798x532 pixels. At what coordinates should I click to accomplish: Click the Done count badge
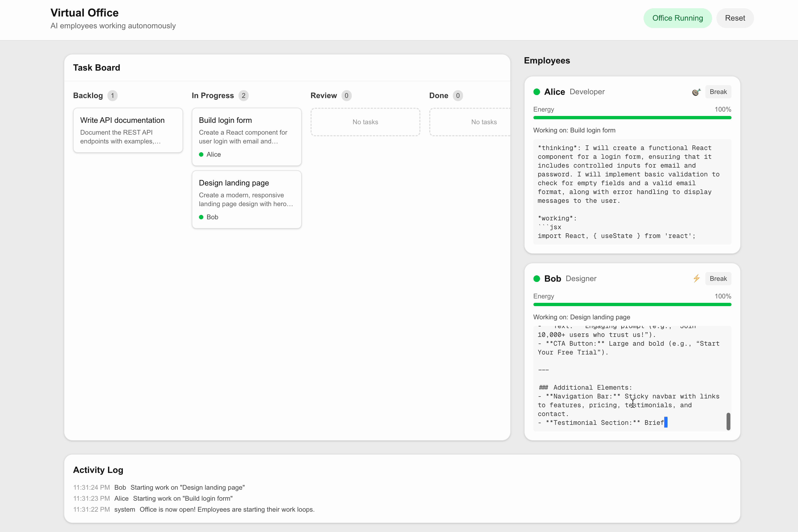[458, 96]
